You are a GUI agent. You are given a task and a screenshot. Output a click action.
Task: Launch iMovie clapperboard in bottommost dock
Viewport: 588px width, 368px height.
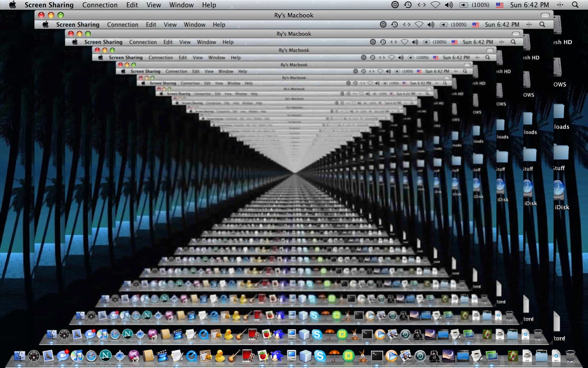pos(162,356)
